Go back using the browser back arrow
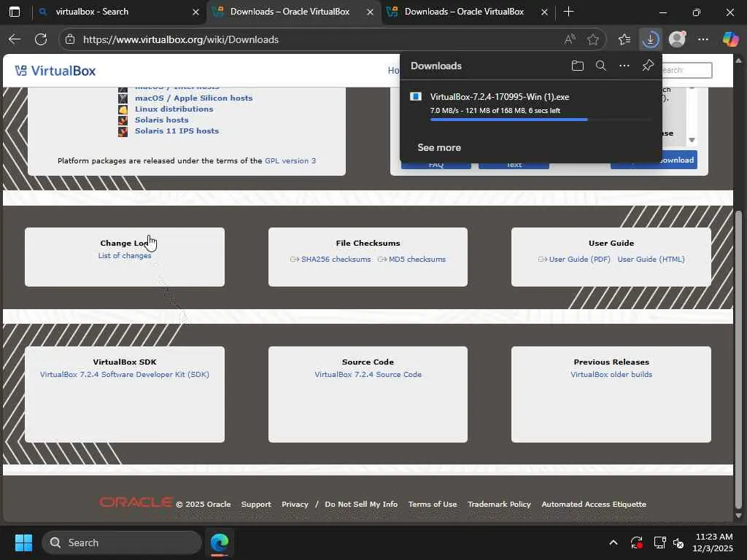 point(15,39)
